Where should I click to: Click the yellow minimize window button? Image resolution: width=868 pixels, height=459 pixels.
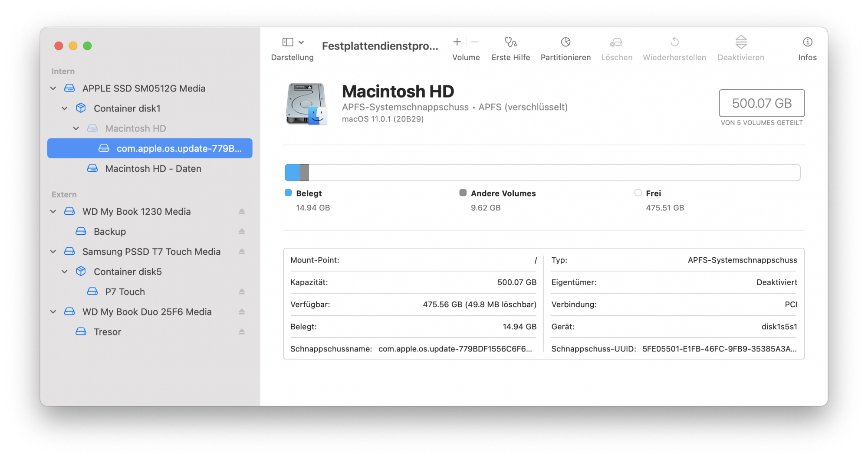point(73,46)
